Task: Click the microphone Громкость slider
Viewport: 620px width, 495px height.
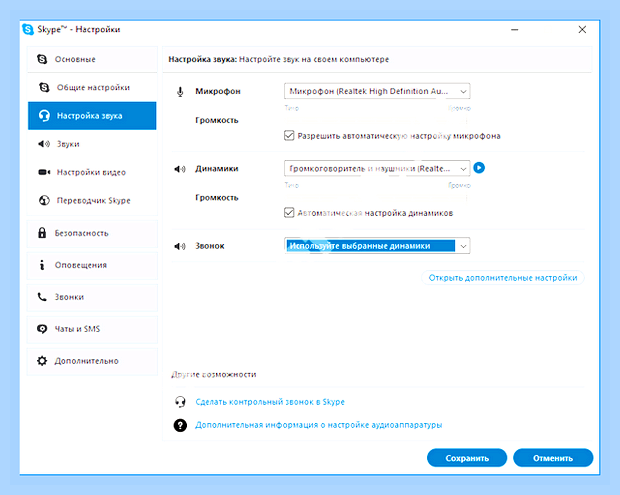Action: pyautogui.click(x=377, y=120)
